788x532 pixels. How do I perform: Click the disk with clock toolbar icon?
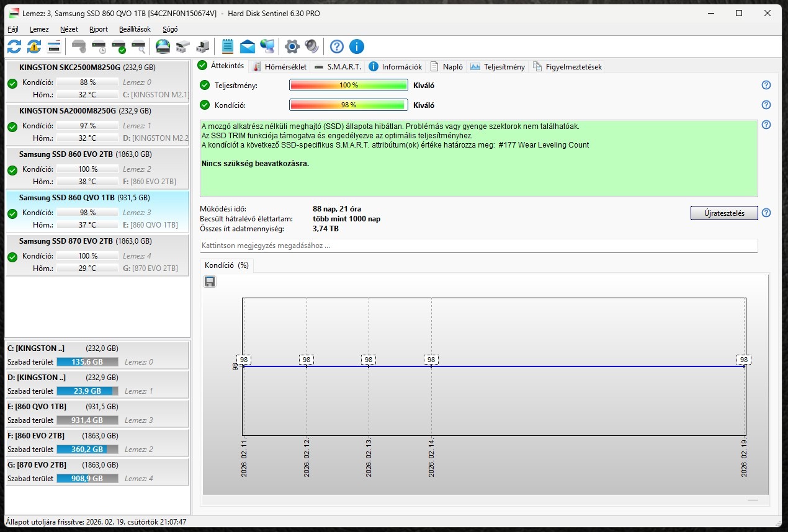[99, 47]
